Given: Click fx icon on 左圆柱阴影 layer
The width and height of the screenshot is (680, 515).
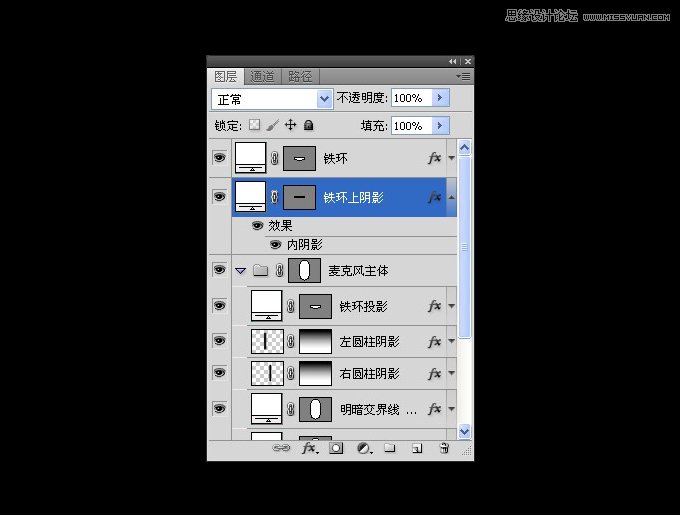Looking at the screenshot, I should click(435, 342).
